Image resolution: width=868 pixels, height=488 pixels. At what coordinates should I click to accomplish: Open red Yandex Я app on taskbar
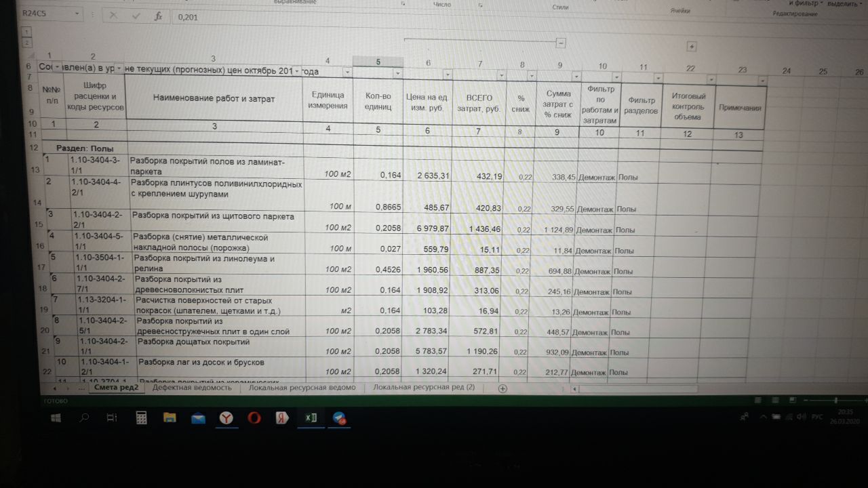click(282, 418)
